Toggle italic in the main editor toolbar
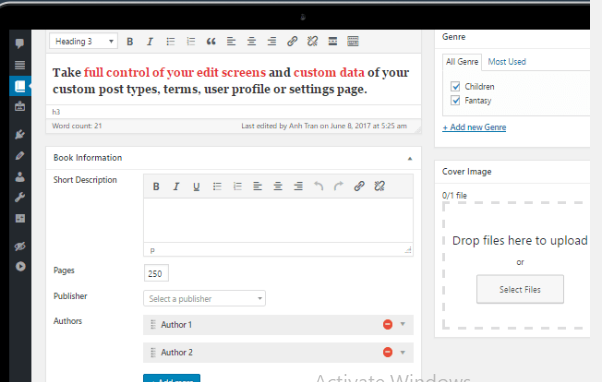The height and width of the screenshot is (382, 602). tap(150, 41)
